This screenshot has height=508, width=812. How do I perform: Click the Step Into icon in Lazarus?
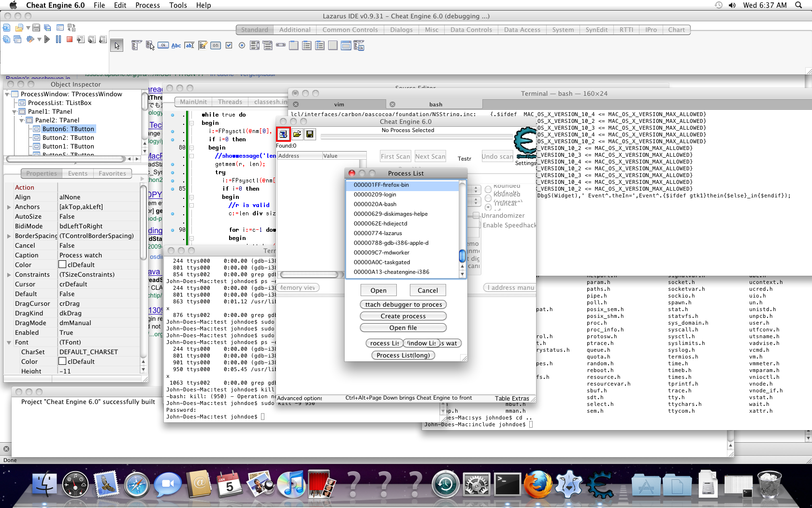pyautogui.click(x=81, y=39)
